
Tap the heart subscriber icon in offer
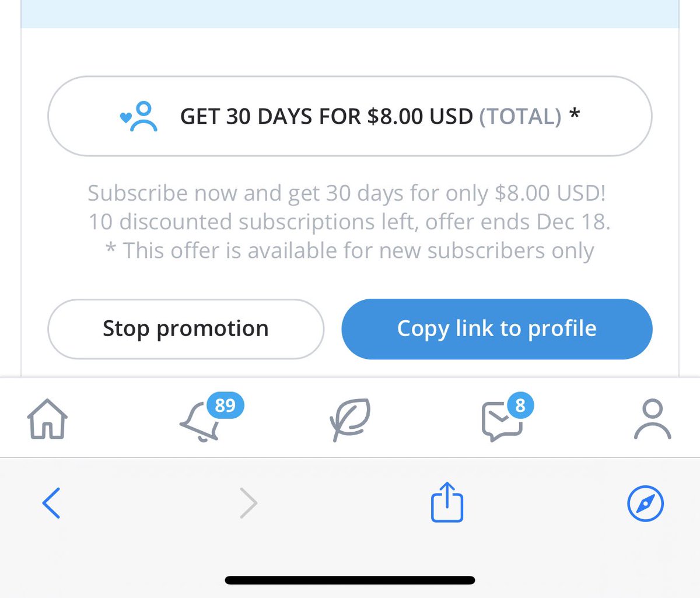pyautogui.click(x=139, y=116)
